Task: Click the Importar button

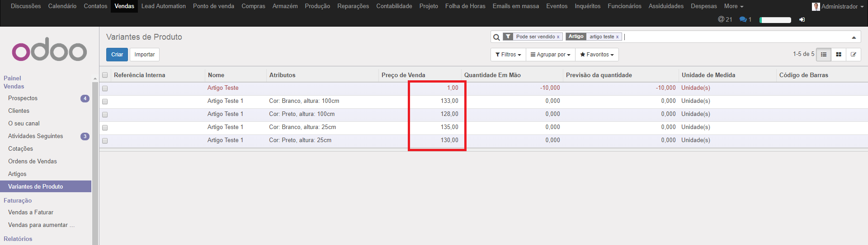Action: [x=144, y=55]
